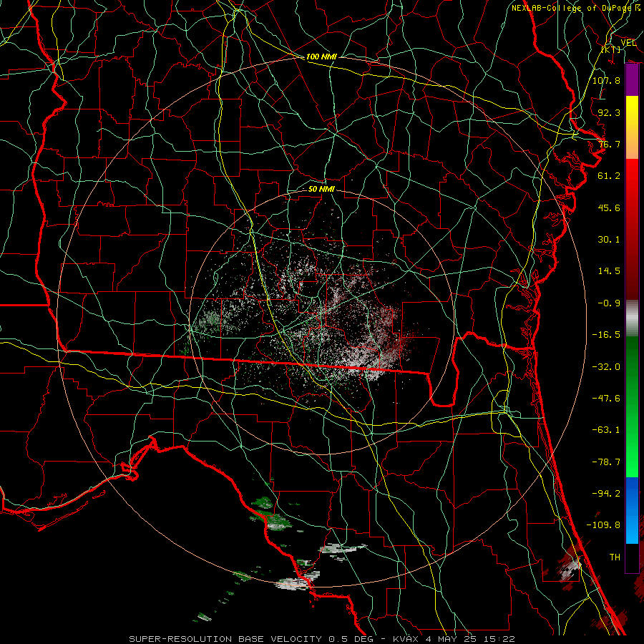Click the 107.8 legend value
The image size is (644, 644).
(x=607, y=80)
